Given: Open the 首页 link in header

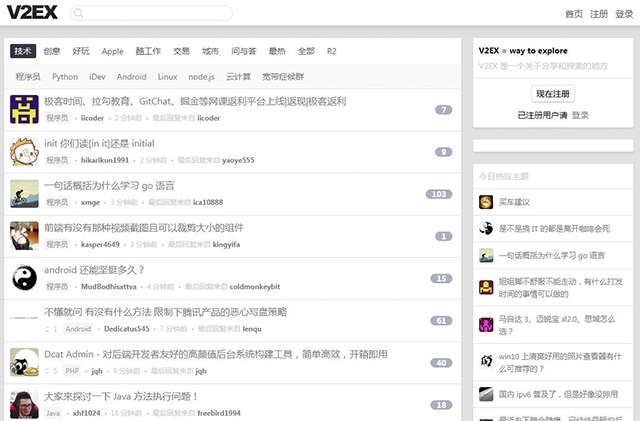Looking at the screenshot, I should coord(573,14).
